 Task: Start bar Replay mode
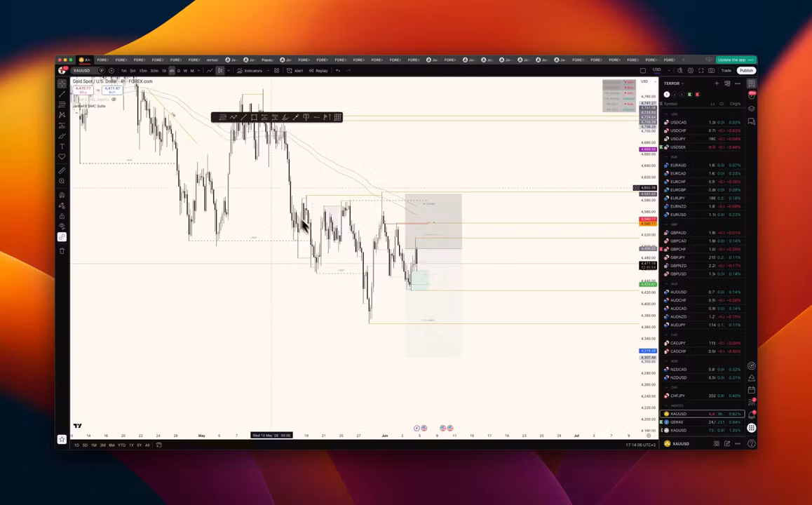pos(318,70)
